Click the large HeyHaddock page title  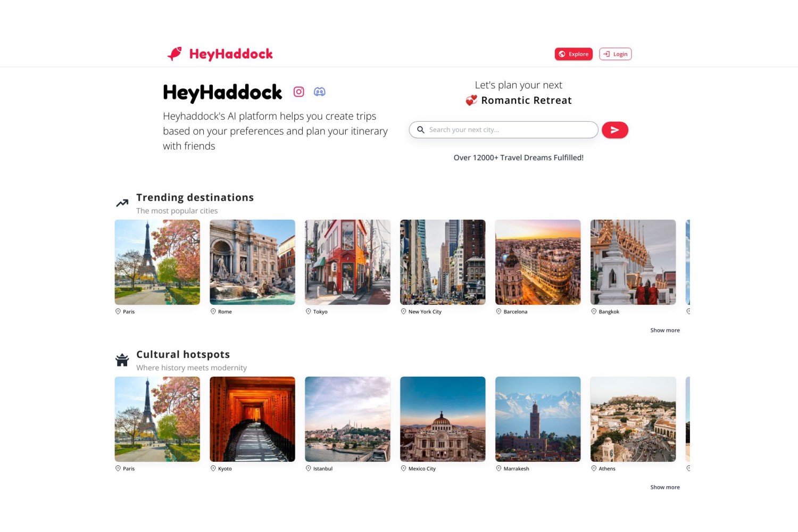coord(222,93)
